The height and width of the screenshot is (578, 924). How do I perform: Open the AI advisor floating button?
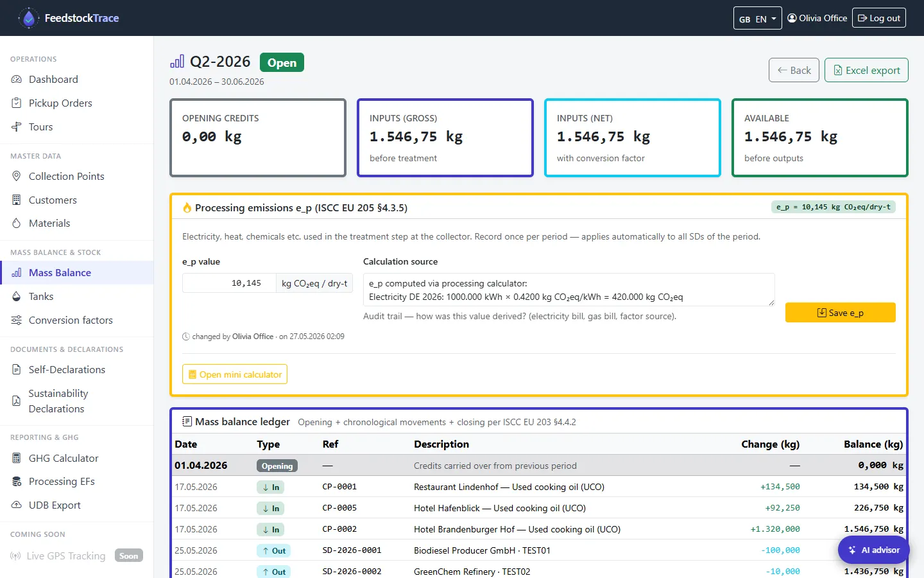click(x=874, y=550)
